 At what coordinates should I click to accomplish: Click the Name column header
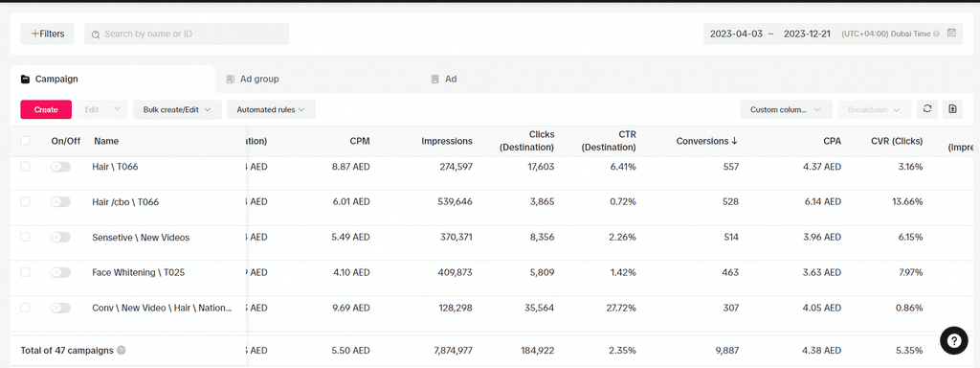(106, 142)
